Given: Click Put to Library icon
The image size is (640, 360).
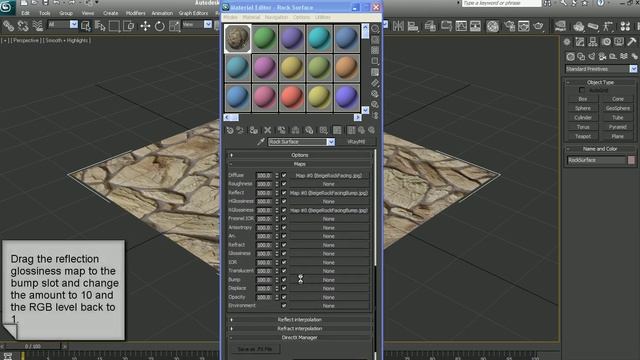Looking at the screenshot, I should pyautogui.click(x=309, y=130).
